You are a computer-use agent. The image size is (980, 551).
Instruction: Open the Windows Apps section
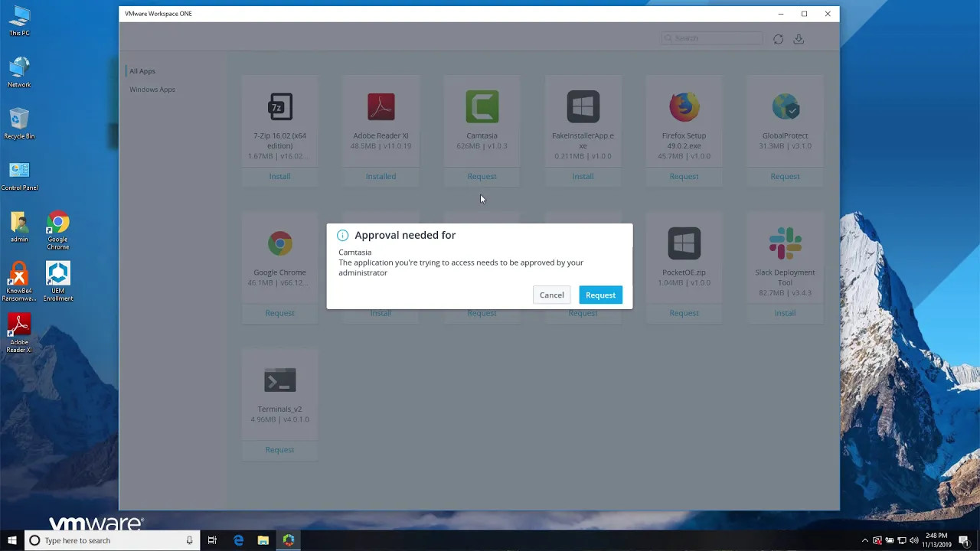pos(152,90)
